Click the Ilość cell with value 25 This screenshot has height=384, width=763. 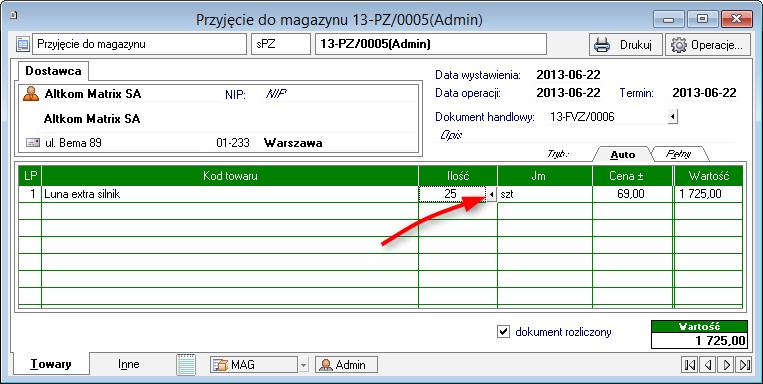click(x=452, y=194)
